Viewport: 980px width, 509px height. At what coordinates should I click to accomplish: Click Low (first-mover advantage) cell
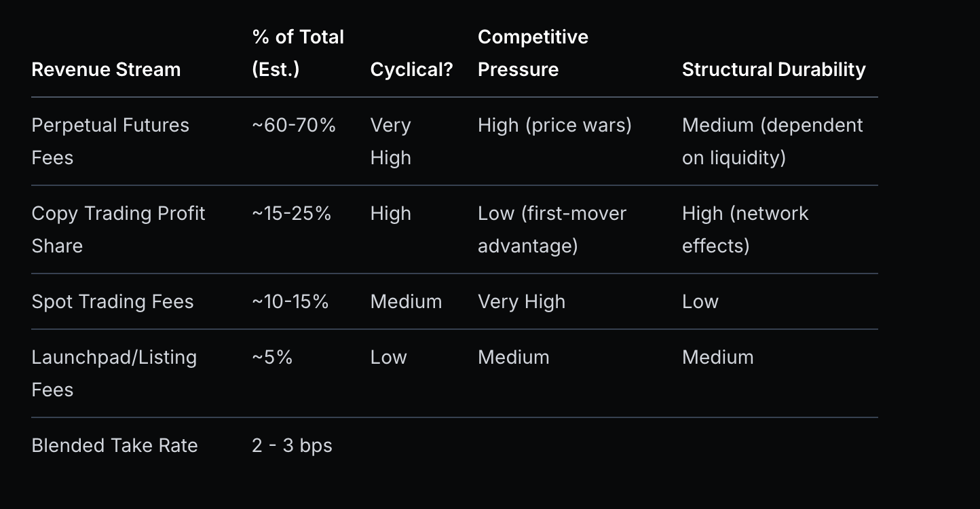point(551,229)
